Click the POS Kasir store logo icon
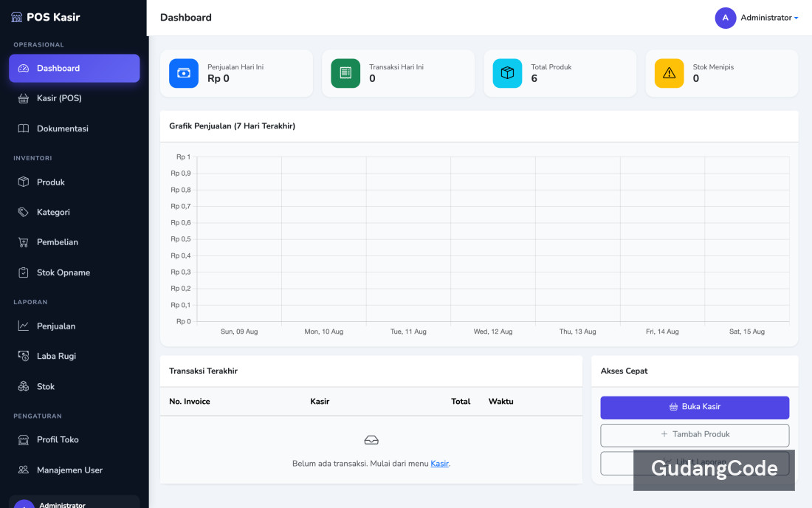This screenshot has height=508, width=812. coord(16,17)
